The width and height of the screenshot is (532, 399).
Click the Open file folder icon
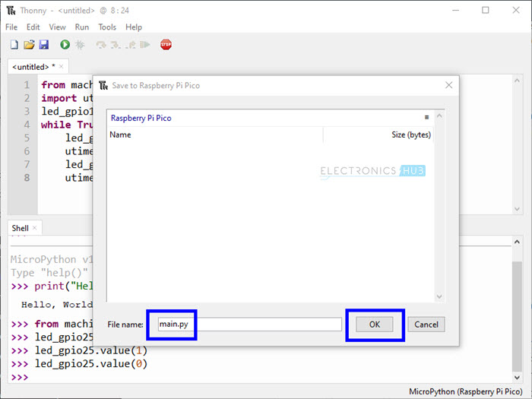click(29, 46)
